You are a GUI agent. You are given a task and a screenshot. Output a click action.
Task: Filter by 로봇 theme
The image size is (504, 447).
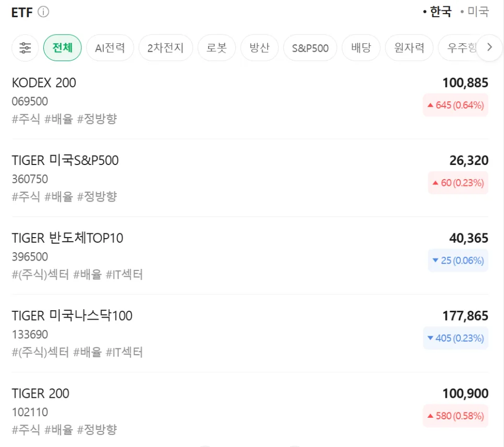coord(217,48)
